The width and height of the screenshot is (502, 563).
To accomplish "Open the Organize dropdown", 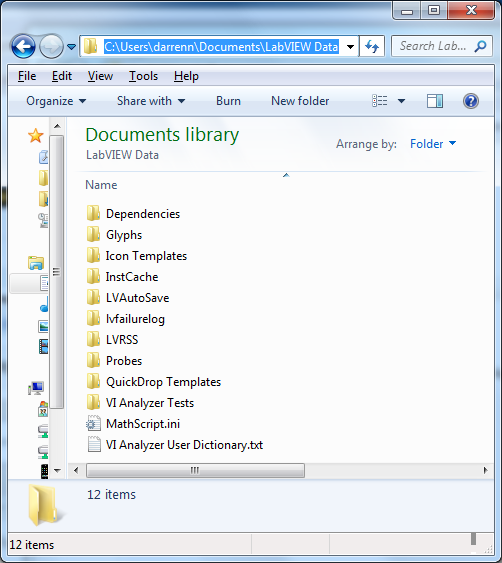I will (56, 101).
